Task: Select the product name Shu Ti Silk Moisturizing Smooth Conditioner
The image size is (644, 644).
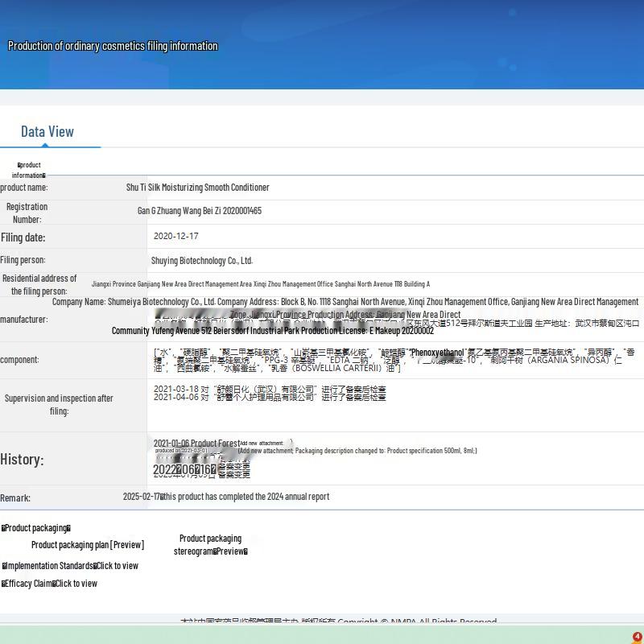Action: (x=197, y=188)
